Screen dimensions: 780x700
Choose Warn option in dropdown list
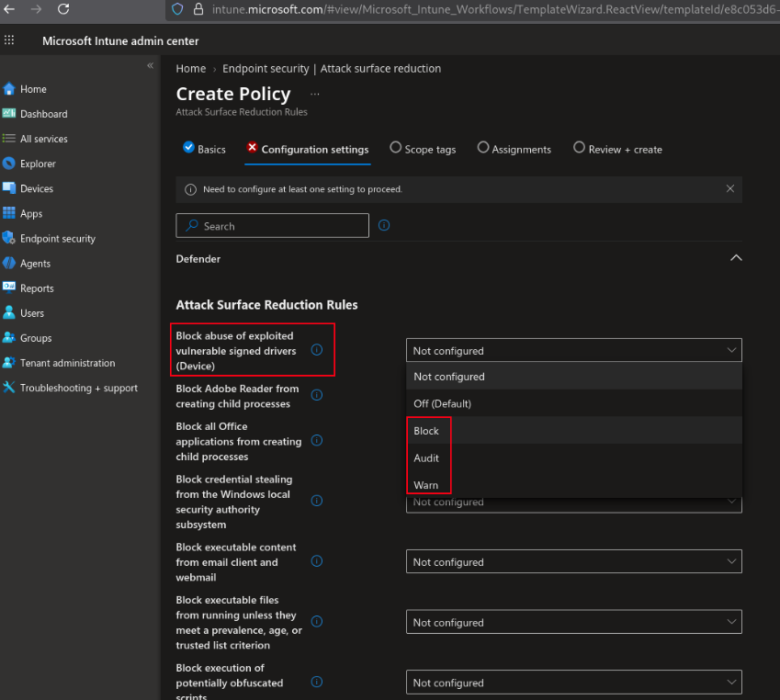pyautogui.click(x=574, y=484)
